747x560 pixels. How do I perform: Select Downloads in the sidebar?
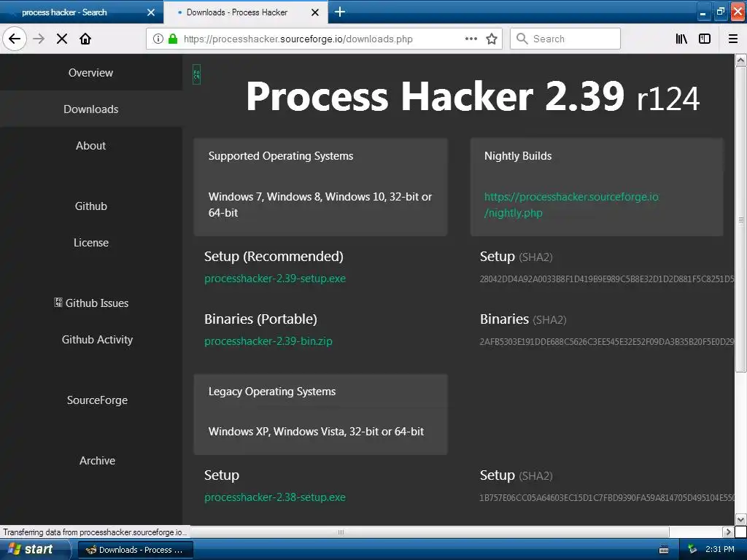[90, 109]
